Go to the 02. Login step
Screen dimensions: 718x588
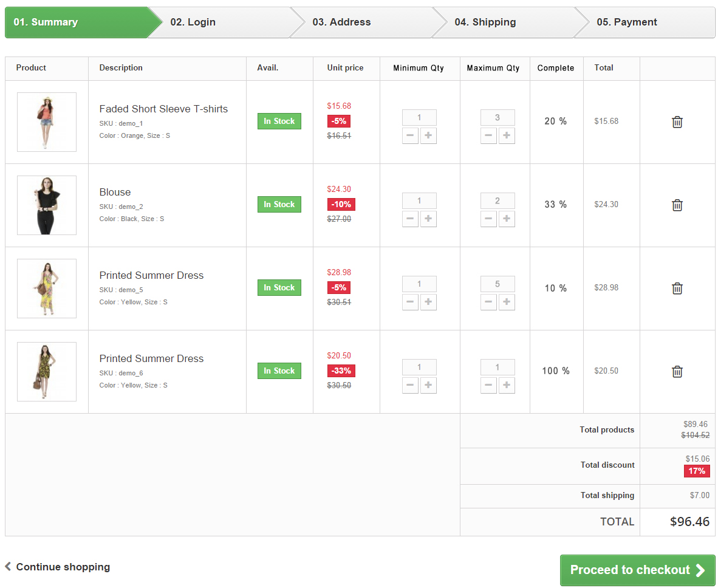(193, 22)
